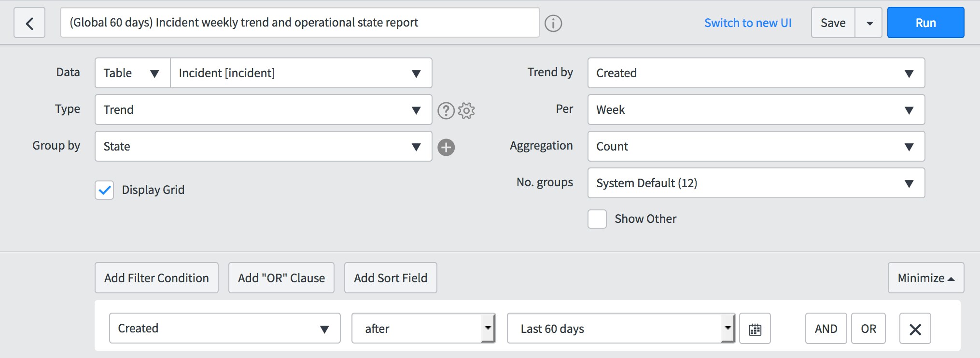Image resolution: width=980 pixels, height=358 pixels.
Task: Click Add "OR" Clause button
Action: pos(281,278)
